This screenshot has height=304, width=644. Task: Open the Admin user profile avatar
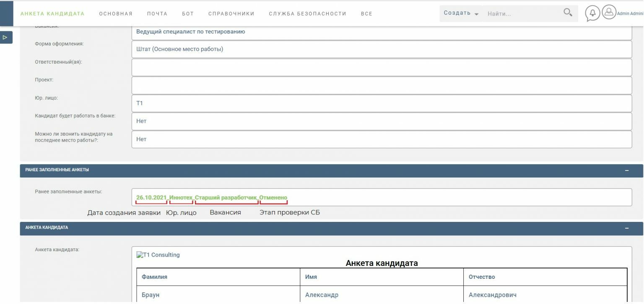(x=609, y=12)
